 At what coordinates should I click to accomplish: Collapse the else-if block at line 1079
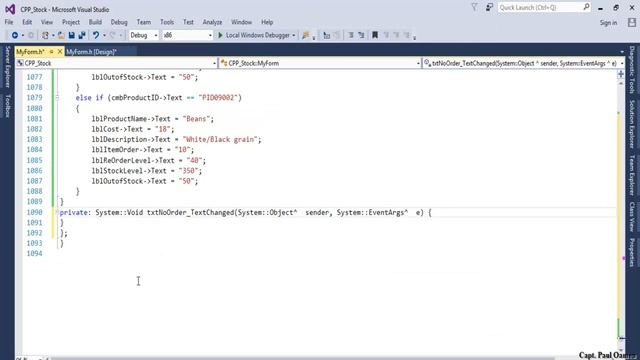pyautogui.click(x=57, y=98)
